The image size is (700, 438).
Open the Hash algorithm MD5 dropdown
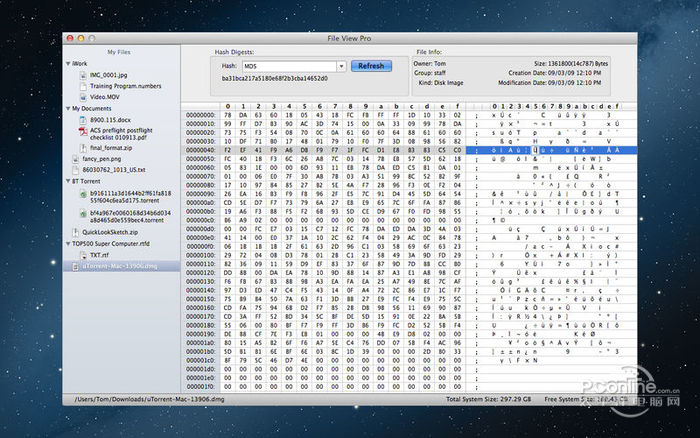click(341, 66)
